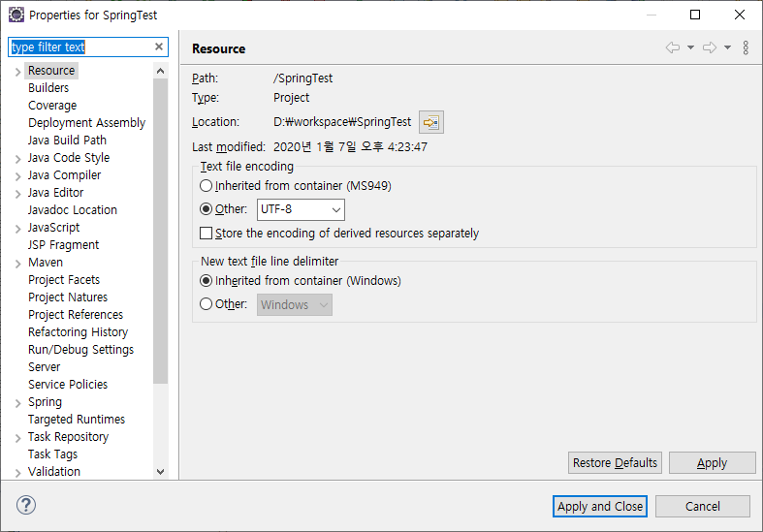
Task: Select Javadoc Location item
Action: click(x=72, y=210)
